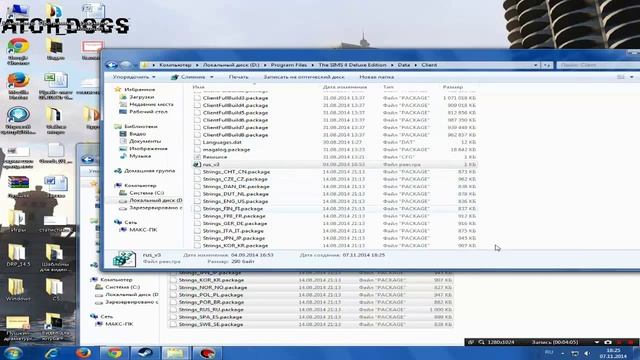The image size is (640, 360).
Task: Sort by the Тип column header
Action: (388, 87)
